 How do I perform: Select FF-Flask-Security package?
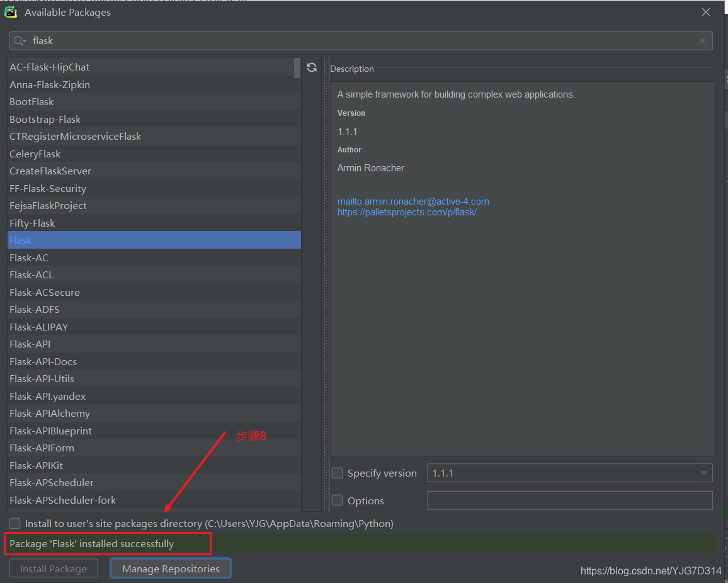(154, 188)
